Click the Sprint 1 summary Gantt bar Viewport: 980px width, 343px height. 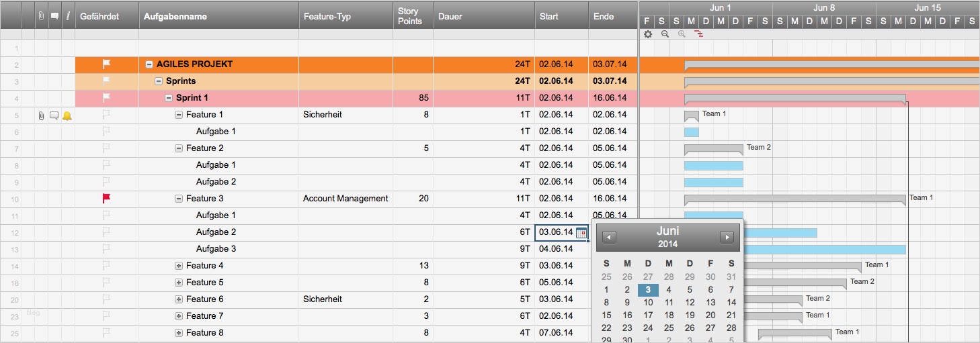(794, 99)
